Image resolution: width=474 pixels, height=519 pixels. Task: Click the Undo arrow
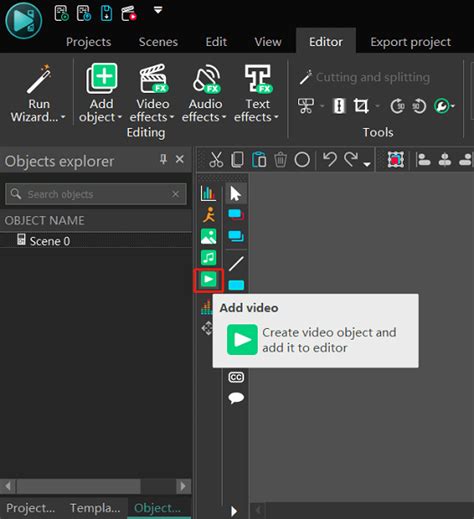330,159
